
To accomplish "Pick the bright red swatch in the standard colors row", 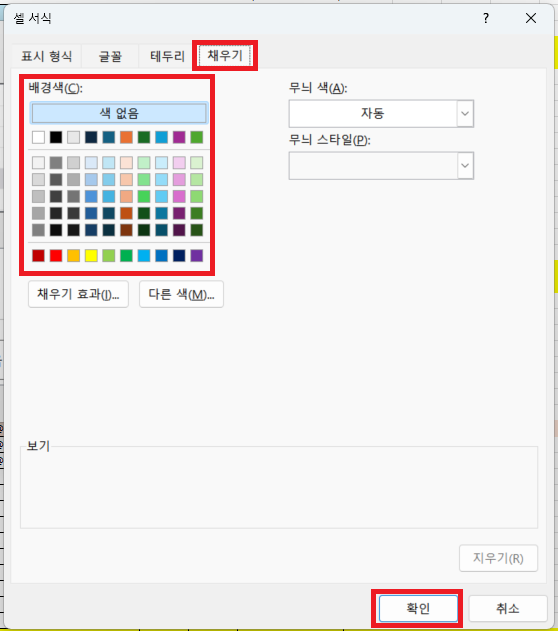I will 56,256.
